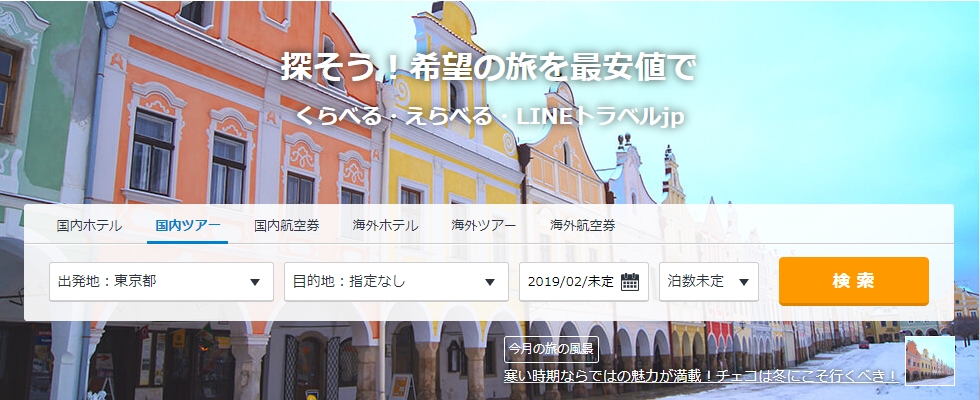The image size is (980, 400).
Task: Open the Czech winter travel article link
Action: click(701, 376)
